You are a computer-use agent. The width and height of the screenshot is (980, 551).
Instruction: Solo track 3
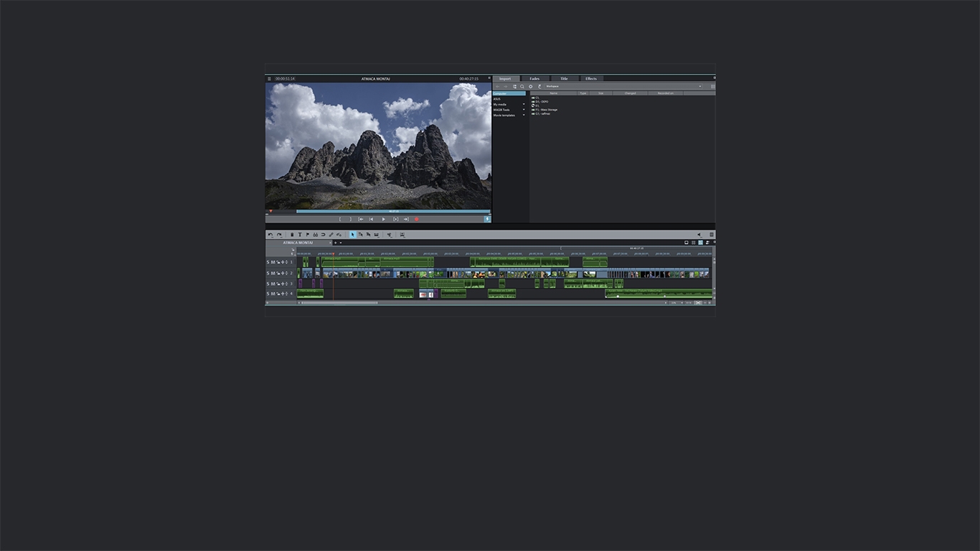pos(268,284)
